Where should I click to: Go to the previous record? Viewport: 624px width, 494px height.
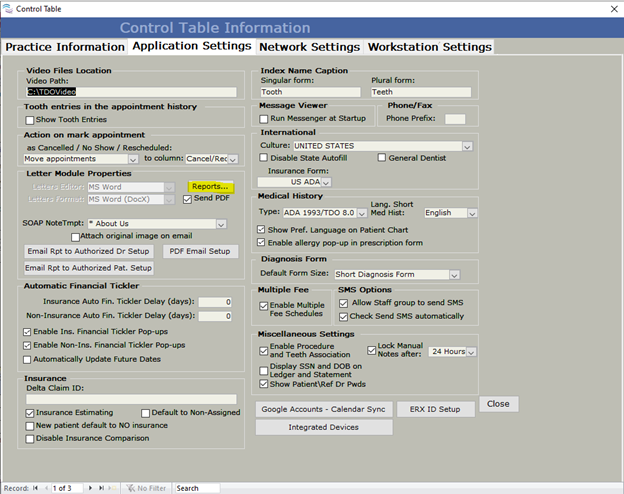pyautogui.click(x=47, y=488)
